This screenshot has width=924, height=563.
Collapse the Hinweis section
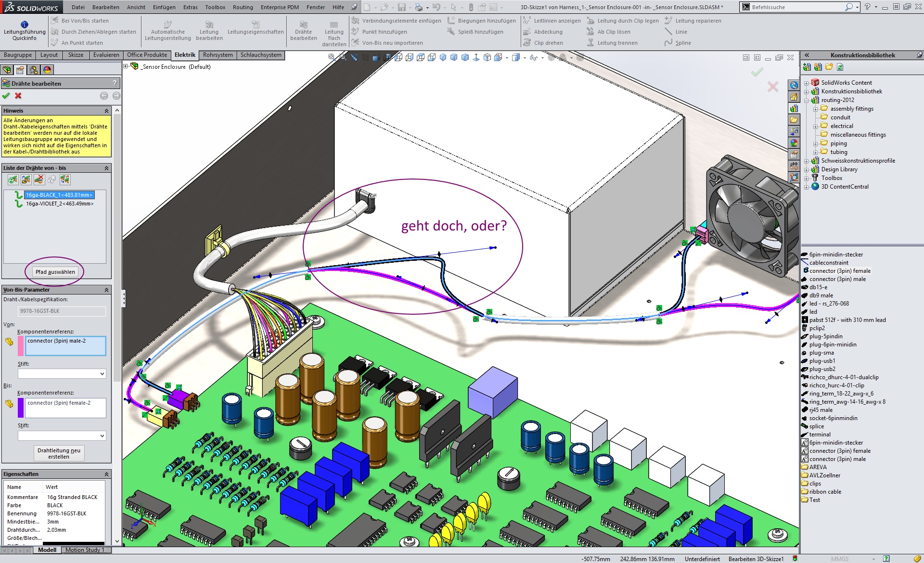tap(106, 111)
